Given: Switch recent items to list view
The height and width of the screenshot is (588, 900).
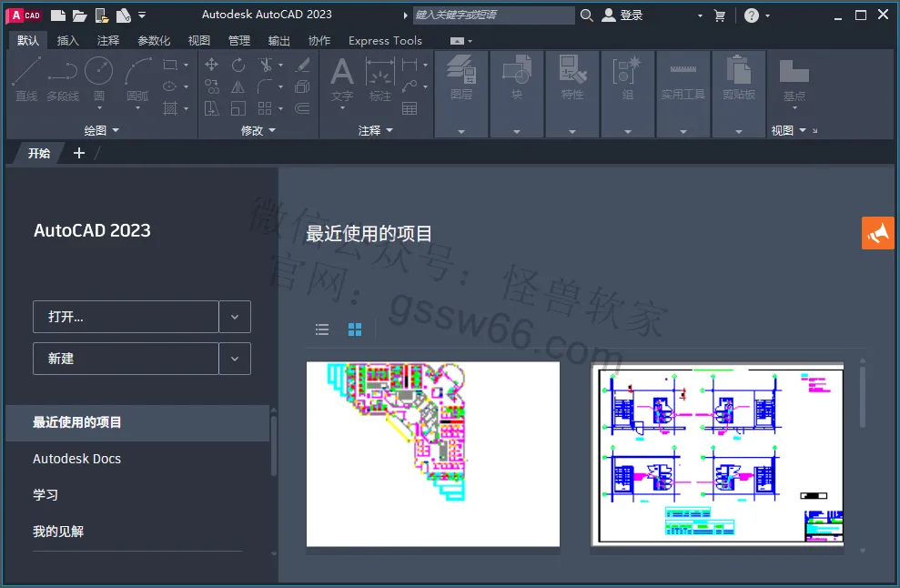Looking at the screenshot, I should click(322, 329).
